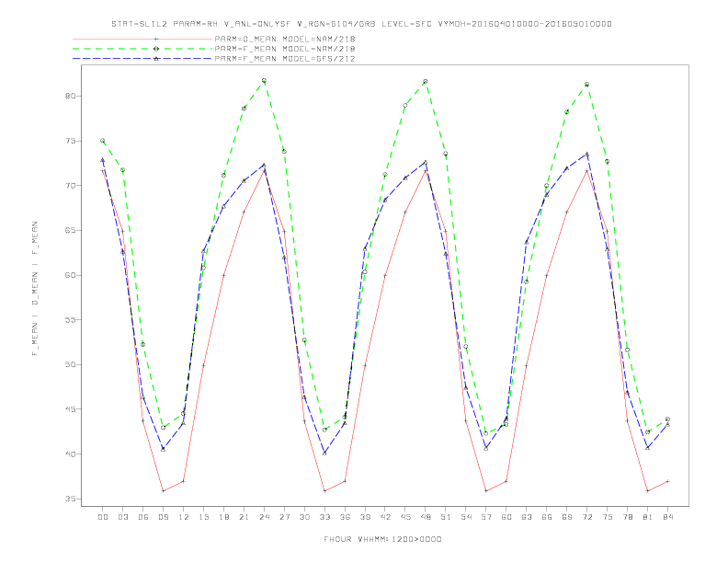
Task: Click y-axis tick label 70
Action: point(70,186)
